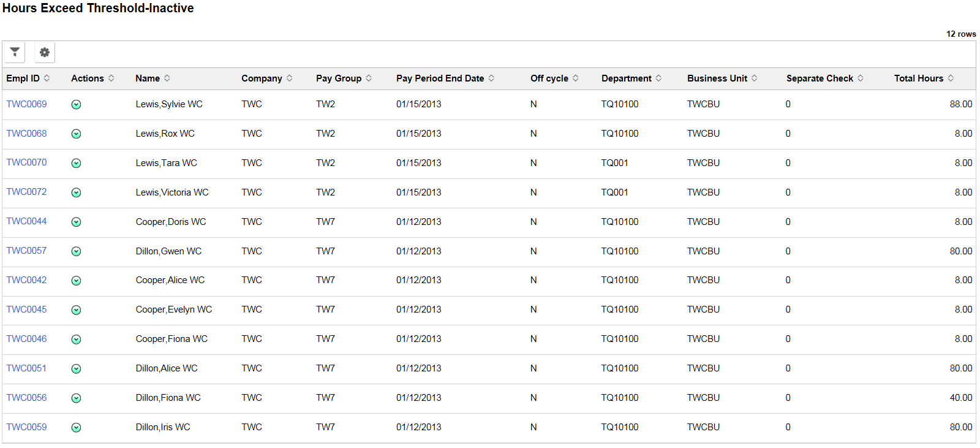Open actions menu for Cooper,Doris WC

point(76,222)
